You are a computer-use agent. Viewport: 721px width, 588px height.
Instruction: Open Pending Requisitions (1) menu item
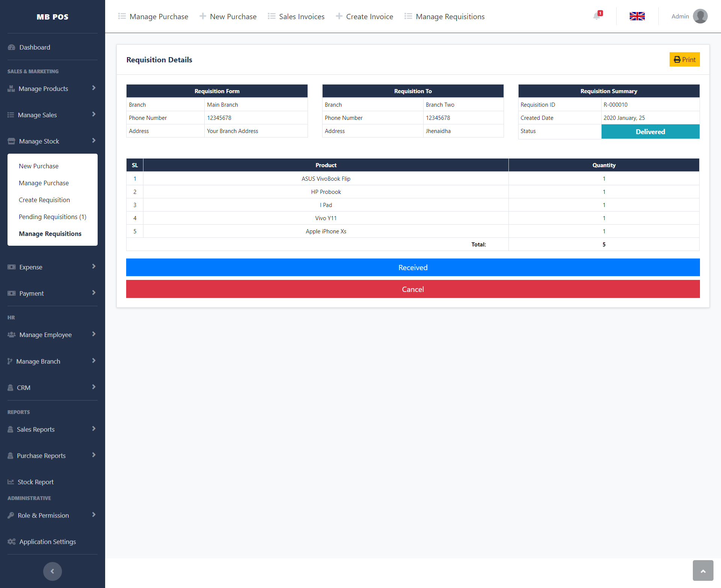pos(53,217)
